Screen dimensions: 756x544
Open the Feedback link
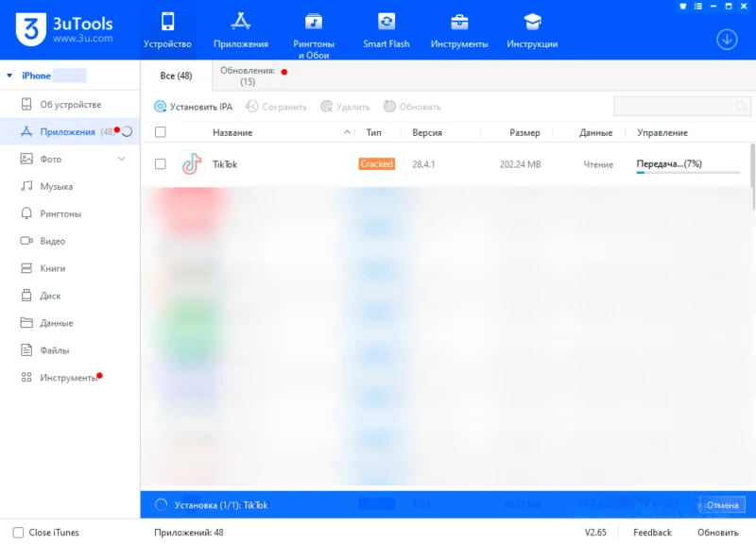tap(652, 533)
